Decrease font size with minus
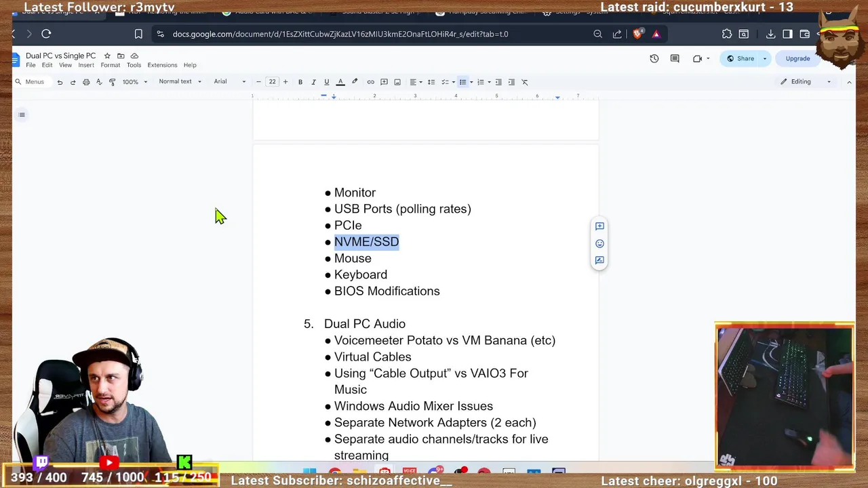 click(x=258, y=82)
